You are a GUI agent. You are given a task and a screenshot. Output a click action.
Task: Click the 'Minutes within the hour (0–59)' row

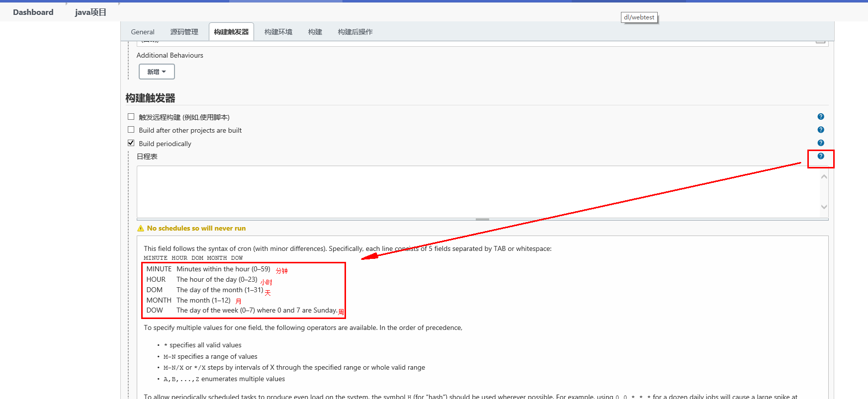208,269
